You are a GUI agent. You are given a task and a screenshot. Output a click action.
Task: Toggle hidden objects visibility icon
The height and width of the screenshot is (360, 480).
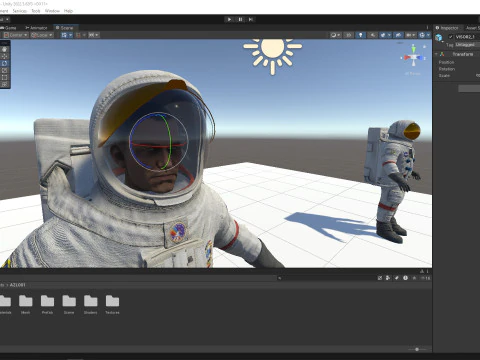click(398, 35)
